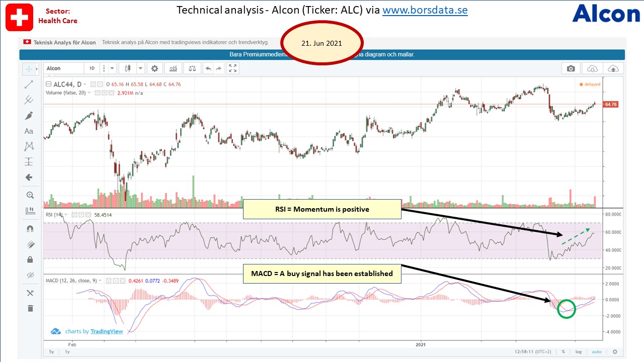Take a chart snapshot with camera icon
The width and height of the screenshot is (644, 362).
[571, 68]
